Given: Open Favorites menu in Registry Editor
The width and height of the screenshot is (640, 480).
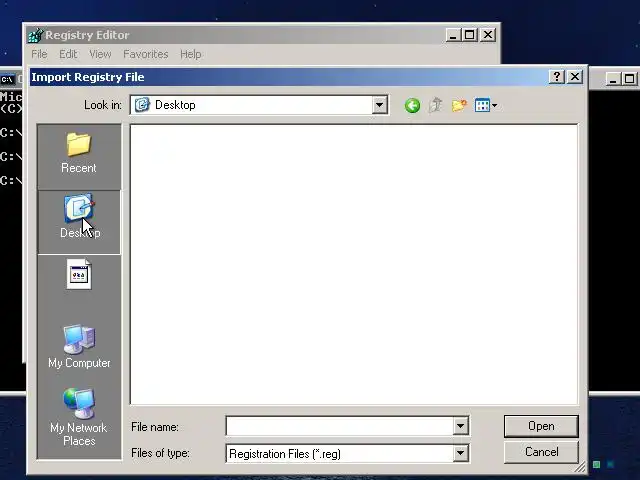Looking at the screenshot, I should (146, 54).
